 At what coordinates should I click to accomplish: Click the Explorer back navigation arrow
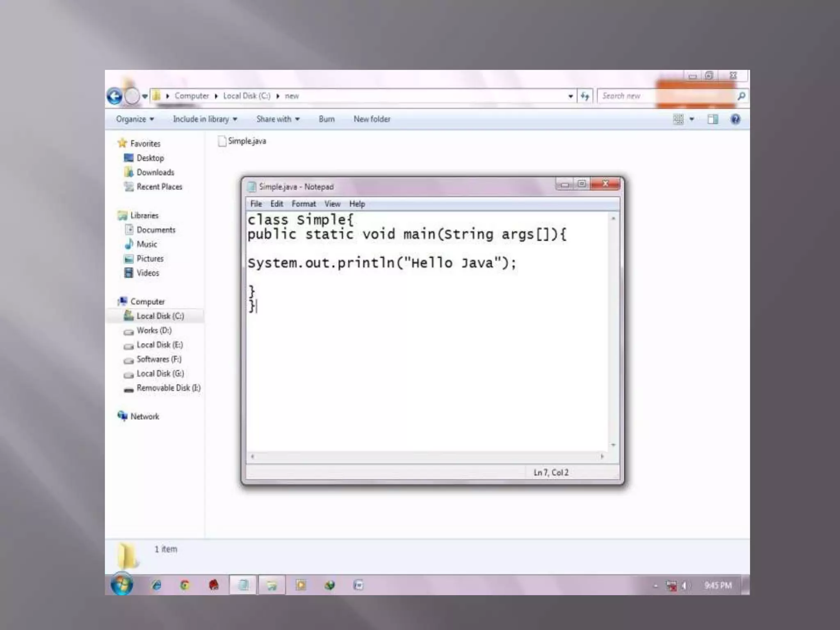pyautogui.click(x=114, y=96)
